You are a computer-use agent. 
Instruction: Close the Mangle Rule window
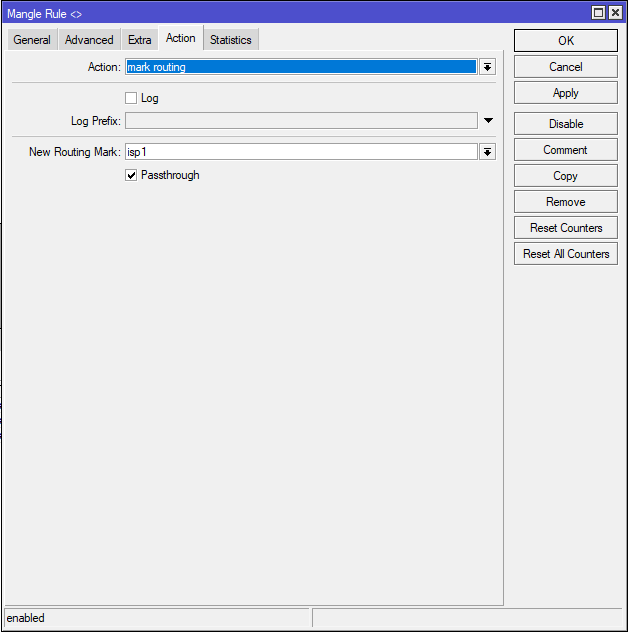click(615, 13)
